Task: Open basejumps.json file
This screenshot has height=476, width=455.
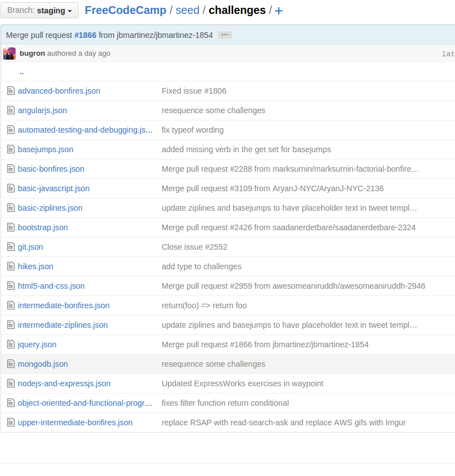Action: click(46, 149)
